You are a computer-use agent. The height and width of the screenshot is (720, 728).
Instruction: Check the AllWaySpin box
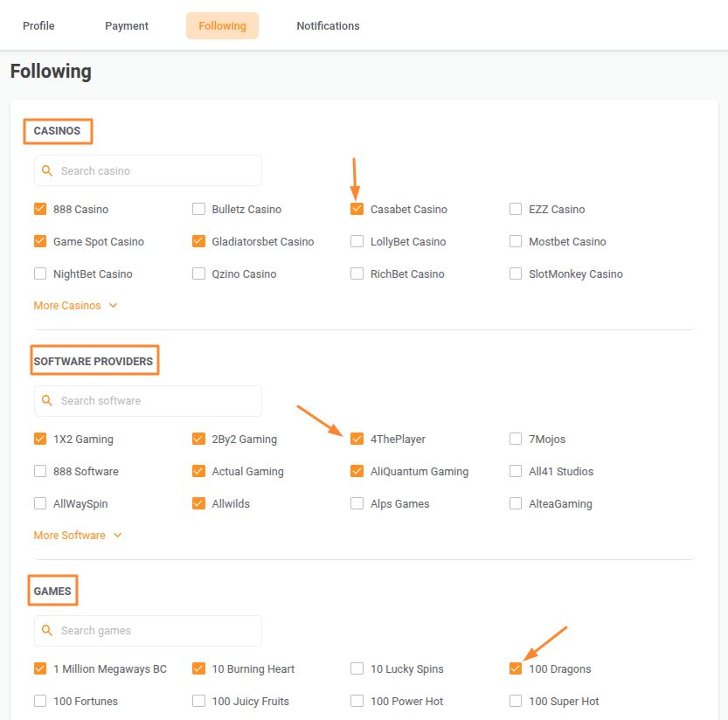click(40, 503)
